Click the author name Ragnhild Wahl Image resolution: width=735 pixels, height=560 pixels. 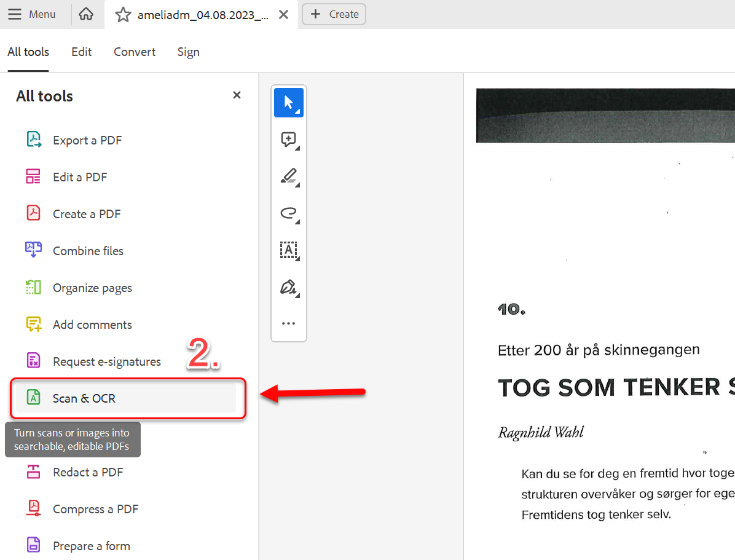click(x=541, y=432)
